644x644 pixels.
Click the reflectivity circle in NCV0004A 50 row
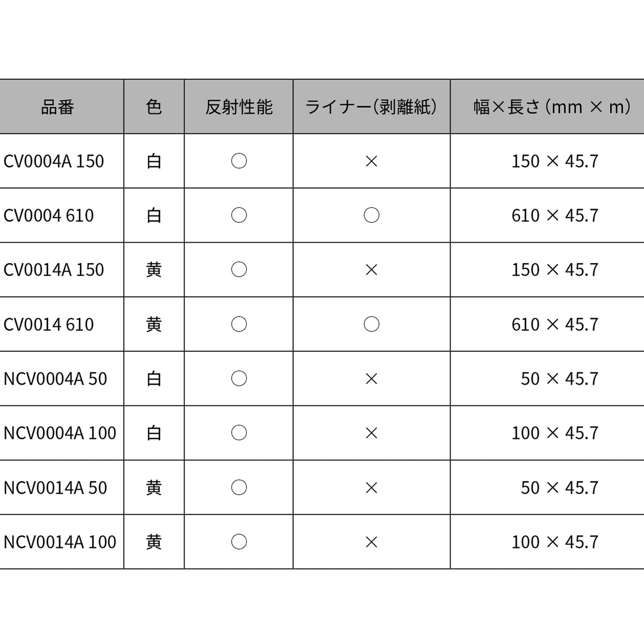(239, 379)
